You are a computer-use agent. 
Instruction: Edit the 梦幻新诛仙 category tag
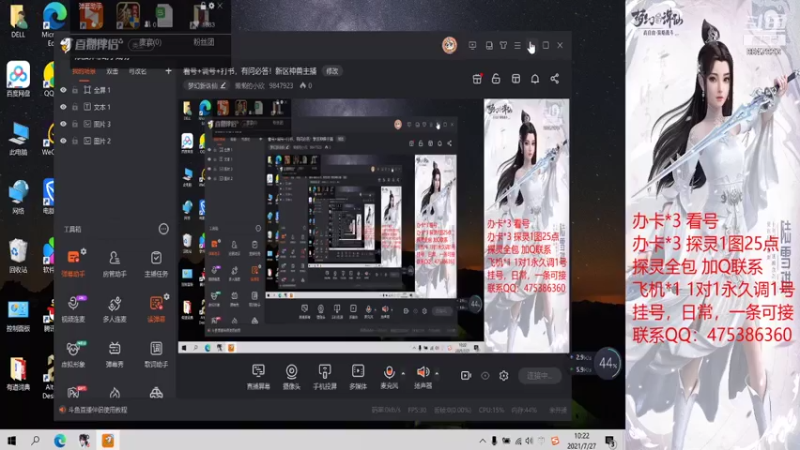click(x=207, y=86)
